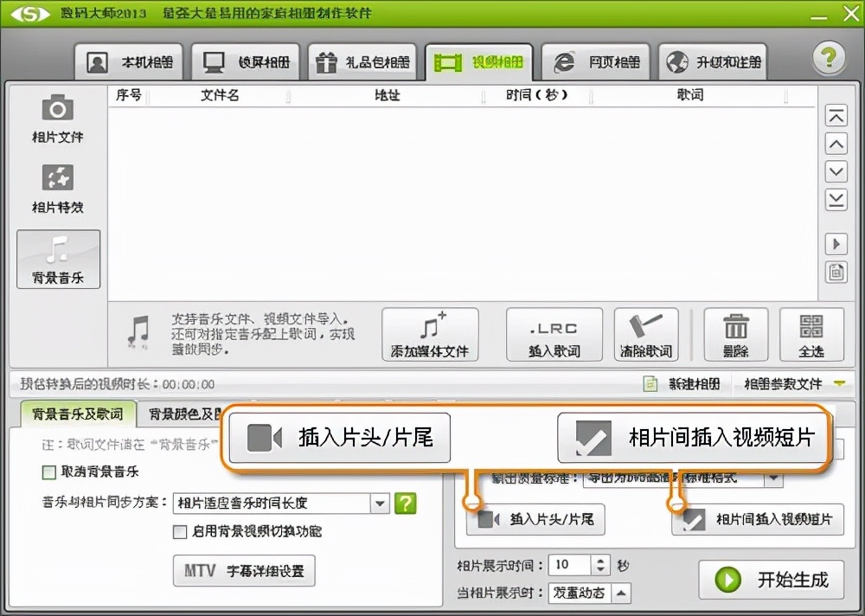Screen dimensions: 865x616
Task: Select the 相片文件 panel in the sidebar
Action: point(57,121)
